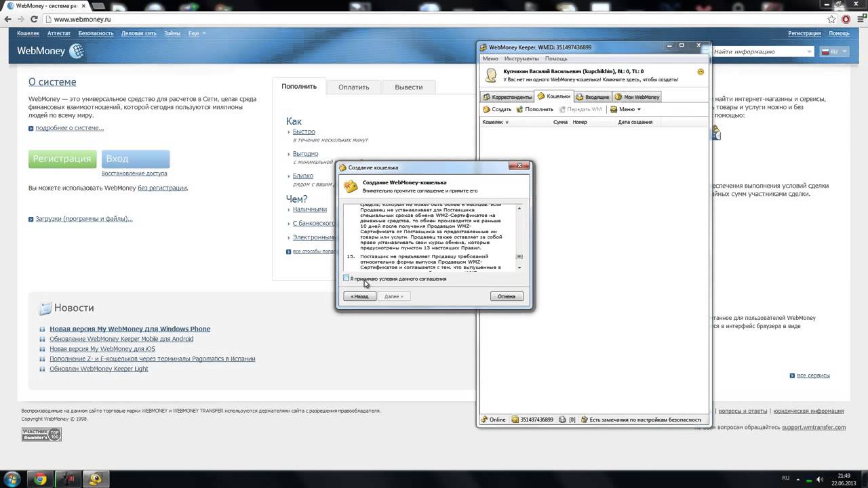This screenshot has width=868, height=488.
Task: Click the Номер column header in Keeper
Action: tap(580, 122)
